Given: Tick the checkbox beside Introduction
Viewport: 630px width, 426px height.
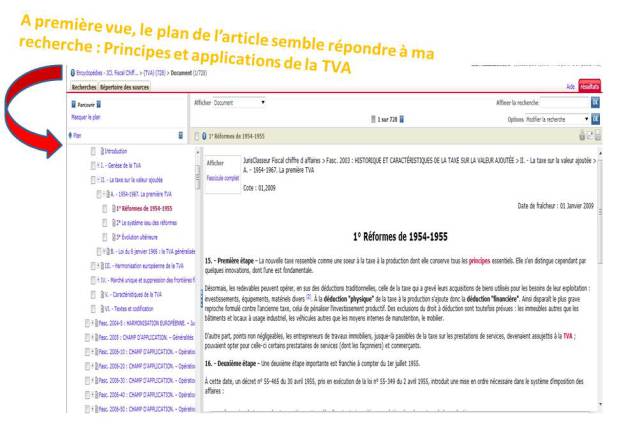Looking at the screenshot, I should (x=92, y=151).
